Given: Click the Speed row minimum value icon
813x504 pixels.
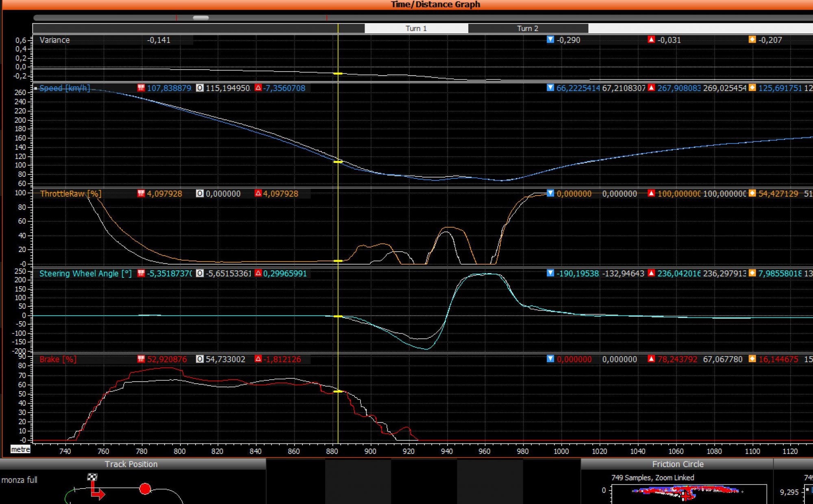Looking at the screenshot, I should 550,88.
